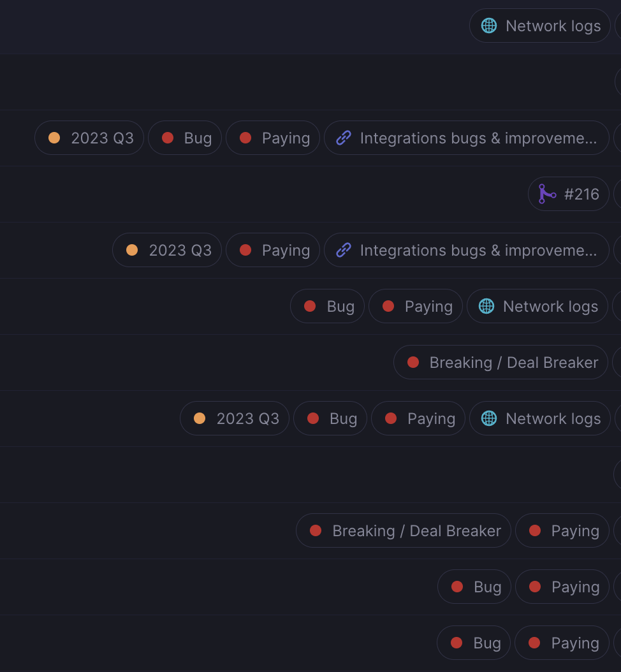The width and height of the screenshot is (621, 672).
Task: Select the topmost 2023 Q3 label pill
Action: (x=89, y=138)
